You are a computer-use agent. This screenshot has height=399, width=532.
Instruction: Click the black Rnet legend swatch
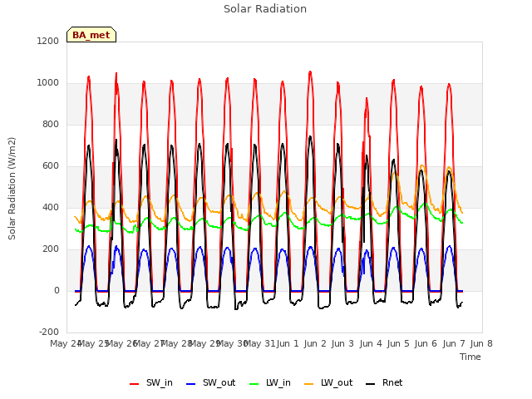[371, 384]
